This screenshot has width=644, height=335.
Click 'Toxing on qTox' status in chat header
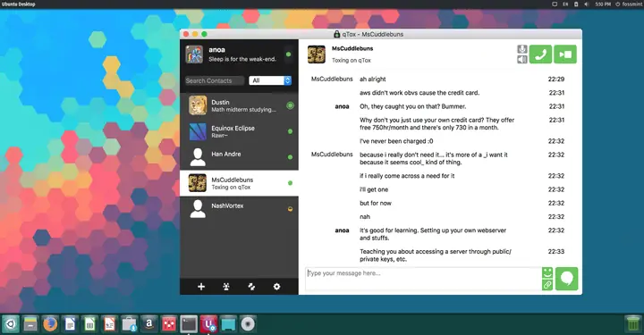click(x=352, y=60)
